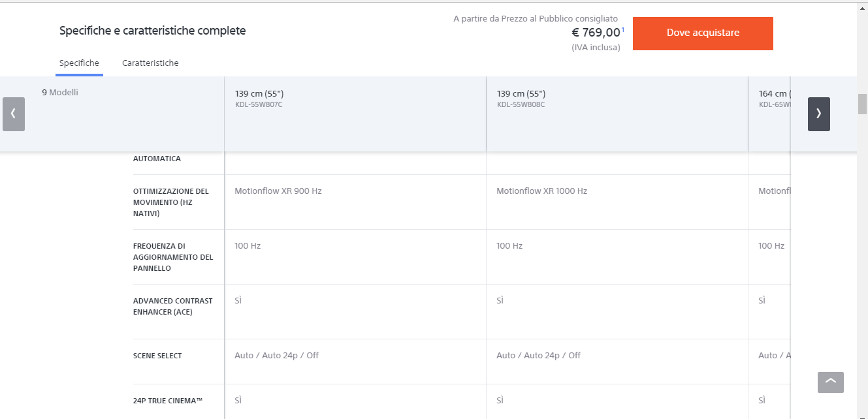The width and height of the screenshot is (868, 419).
Task: Click the left arrow to show previous models
Action: 14,114
